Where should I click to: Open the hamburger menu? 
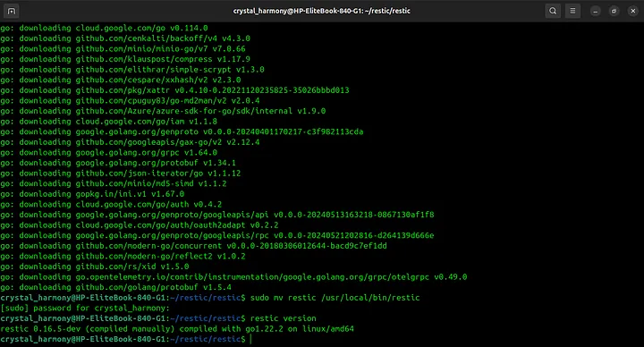[572, 11]
